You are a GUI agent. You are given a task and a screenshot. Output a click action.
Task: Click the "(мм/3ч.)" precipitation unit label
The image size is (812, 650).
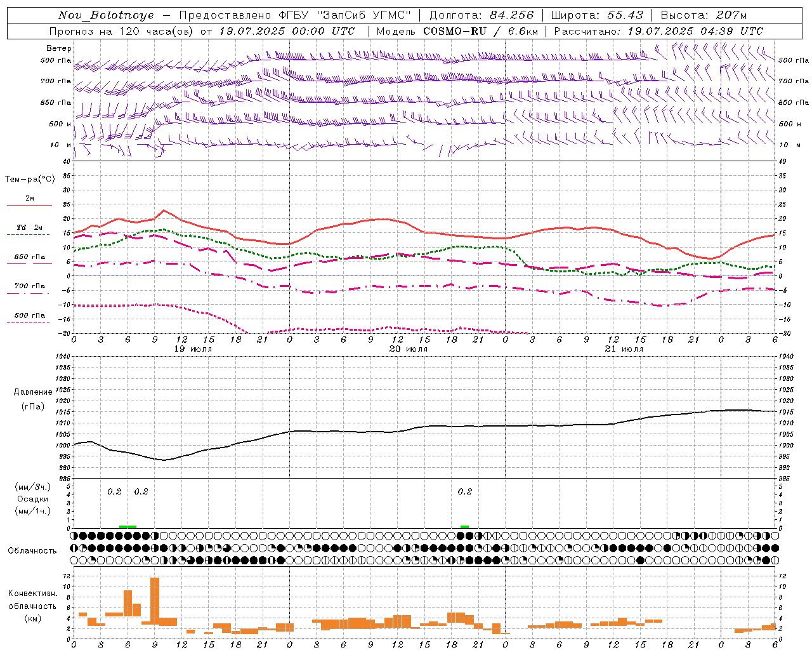pos(33,487)
